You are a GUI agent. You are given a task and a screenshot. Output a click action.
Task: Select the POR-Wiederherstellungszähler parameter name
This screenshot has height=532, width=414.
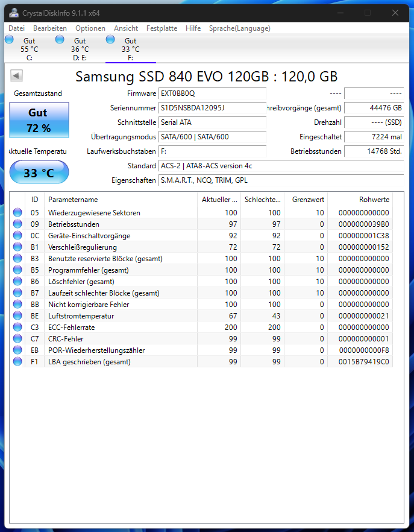tap(96, 350)
